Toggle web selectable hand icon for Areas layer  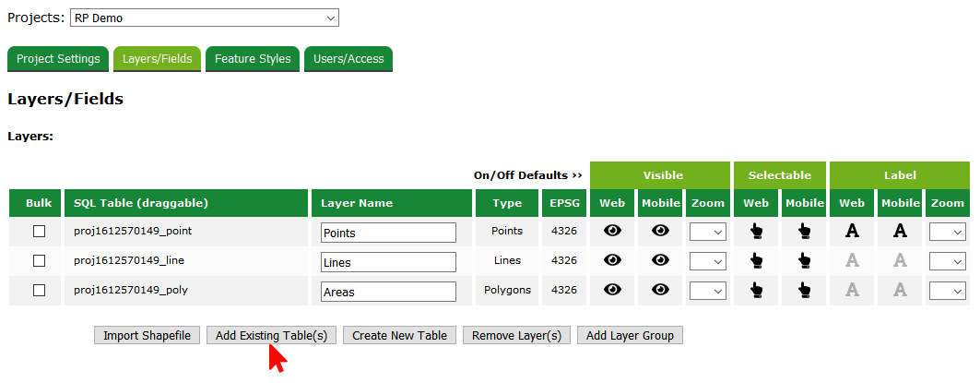[x=757, y=290]
